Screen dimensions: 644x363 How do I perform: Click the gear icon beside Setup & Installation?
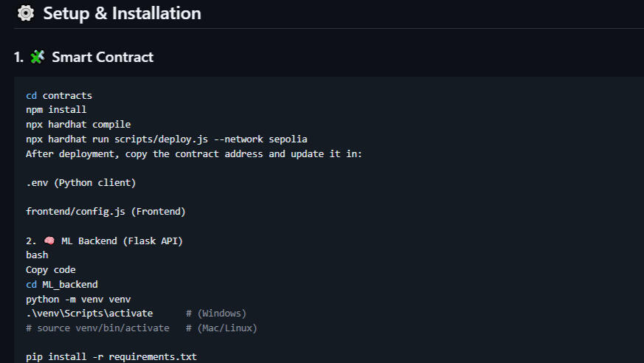click(25, 14)
